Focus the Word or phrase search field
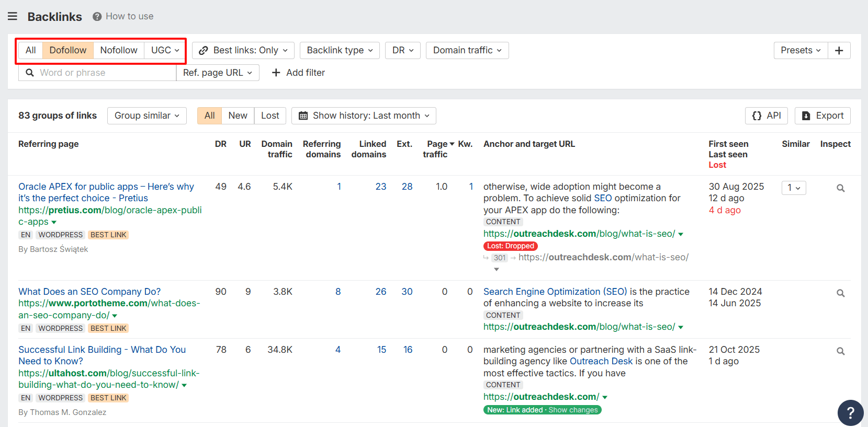 click(97, 73)
